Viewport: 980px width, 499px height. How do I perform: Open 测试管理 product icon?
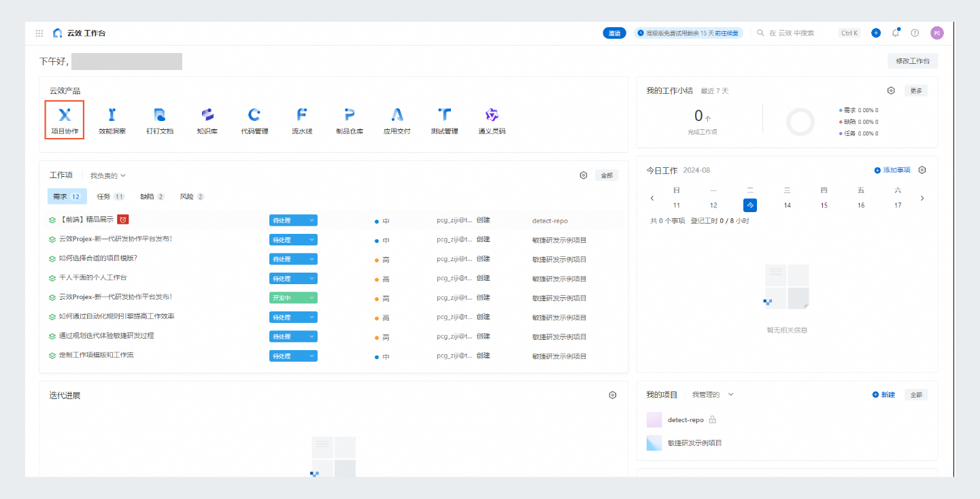point(444,121)
